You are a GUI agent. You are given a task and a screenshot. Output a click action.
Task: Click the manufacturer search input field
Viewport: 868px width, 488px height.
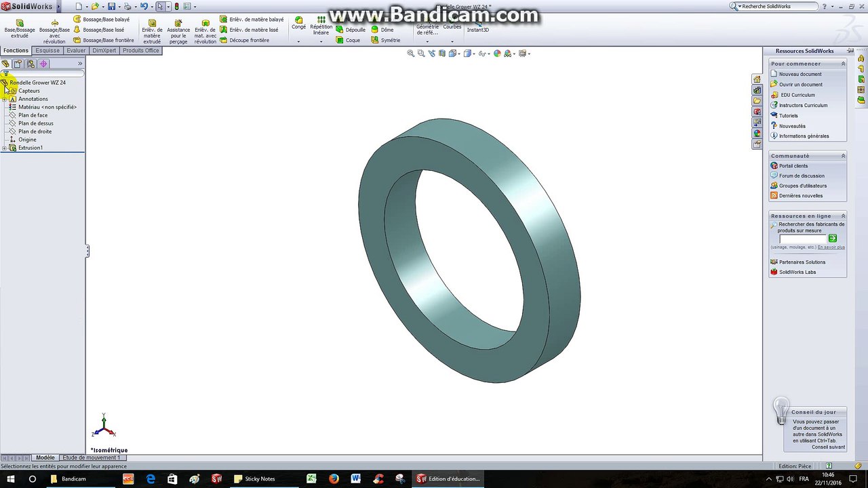803,239
